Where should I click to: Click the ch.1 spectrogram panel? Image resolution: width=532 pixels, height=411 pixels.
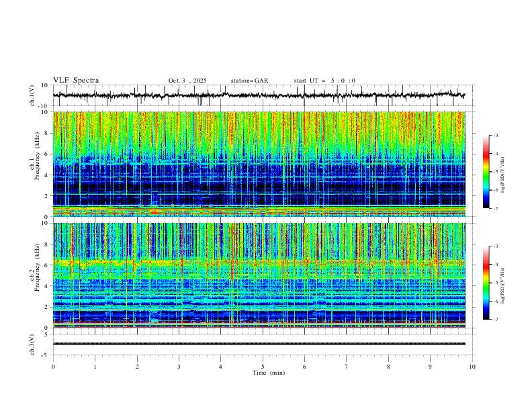259,164
